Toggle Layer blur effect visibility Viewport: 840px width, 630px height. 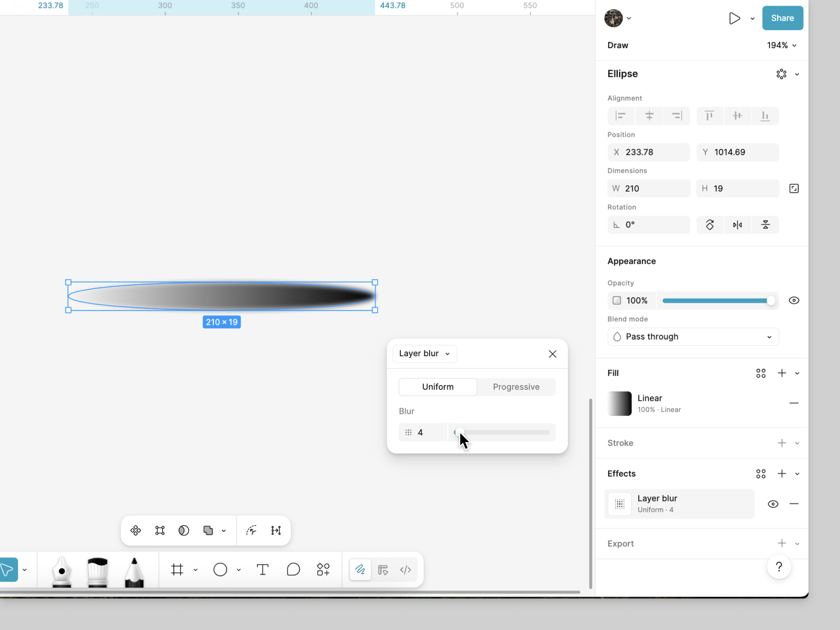point(773,504)
